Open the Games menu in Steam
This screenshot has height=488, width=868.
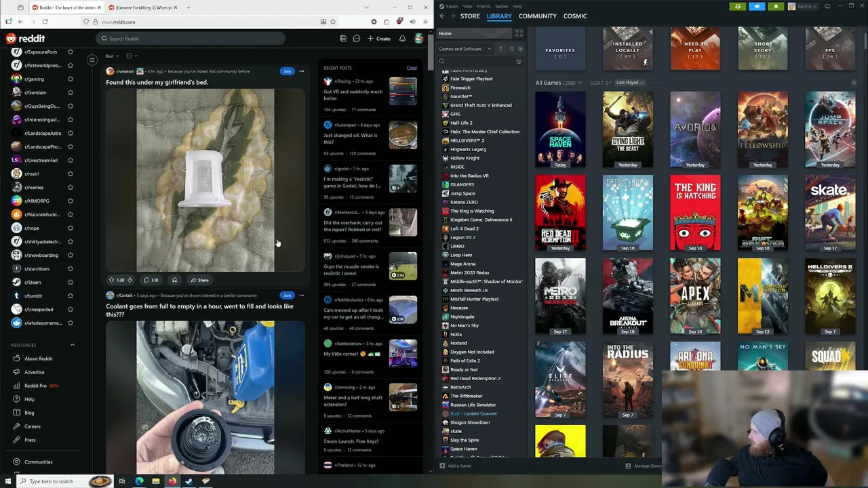point(502,6)
